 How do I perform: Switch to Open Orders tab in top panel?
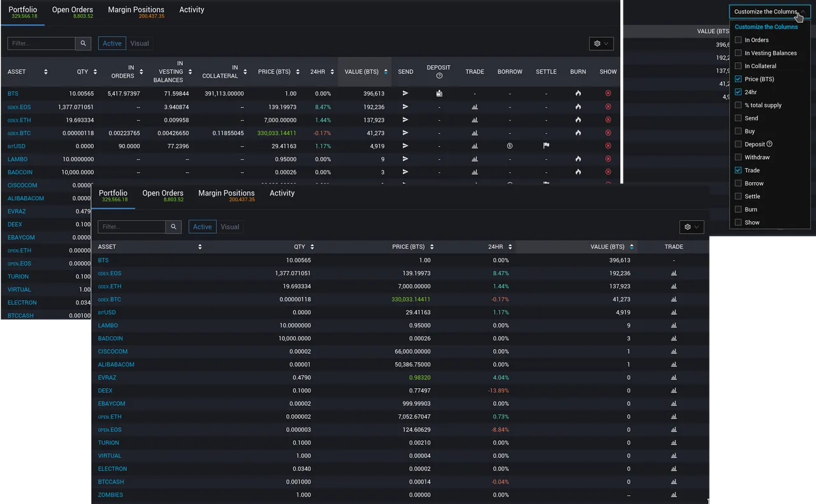point(73,11)
